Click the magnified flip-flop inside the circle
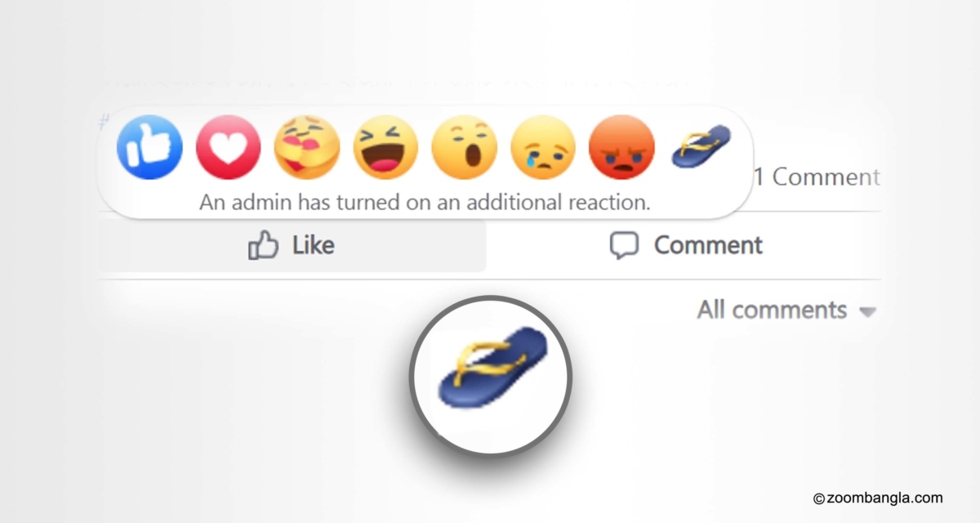This screenshot has height=523, width=980. point(493,368)
